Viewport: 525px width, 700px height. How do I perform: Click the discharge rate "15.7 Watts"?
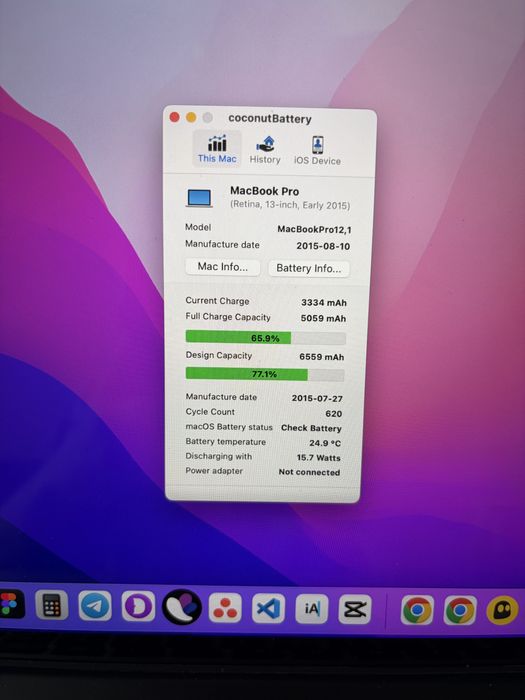pyautogui.click(x=318, y=458)
